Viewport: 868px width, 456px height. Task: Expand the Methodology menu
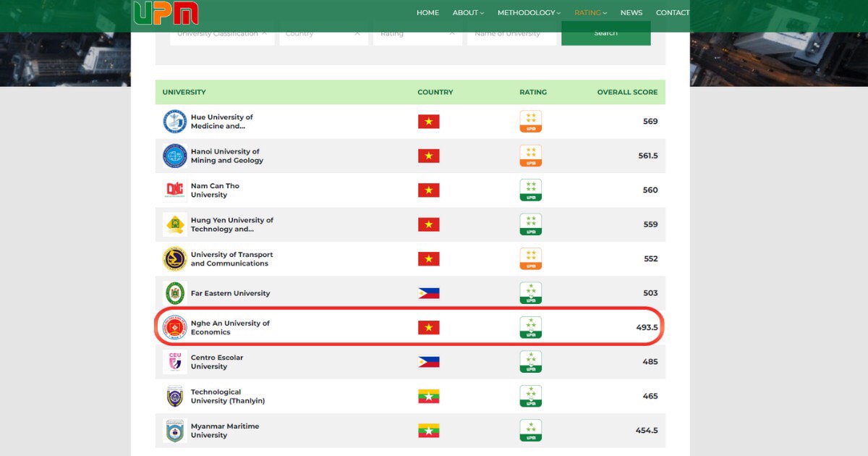[x=530, y=12]
